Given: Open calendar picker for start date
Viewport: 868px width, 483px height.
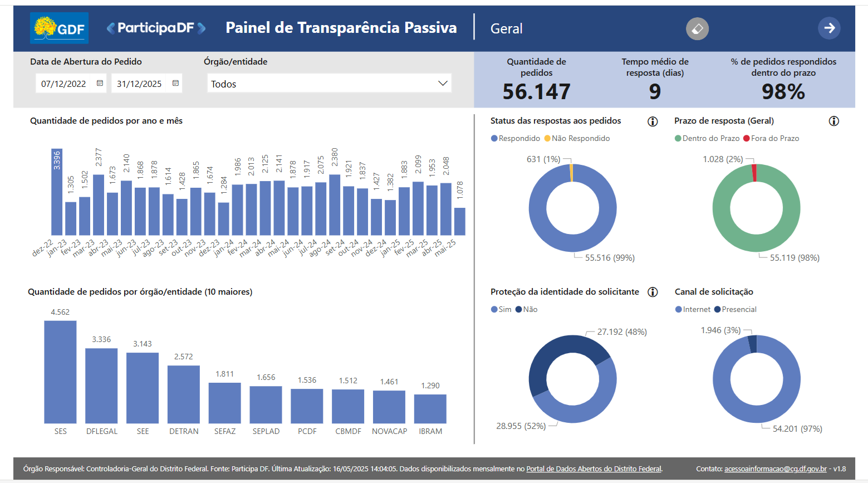Looking at the screenshot, I should (x=100, y=84).
